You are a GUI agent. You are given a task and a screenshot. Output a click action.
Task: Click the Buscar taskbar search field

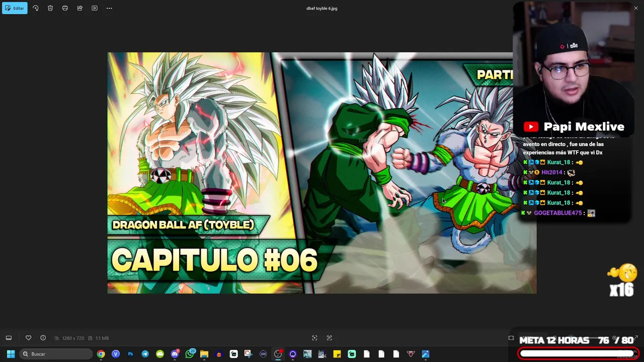coord(56,354)
